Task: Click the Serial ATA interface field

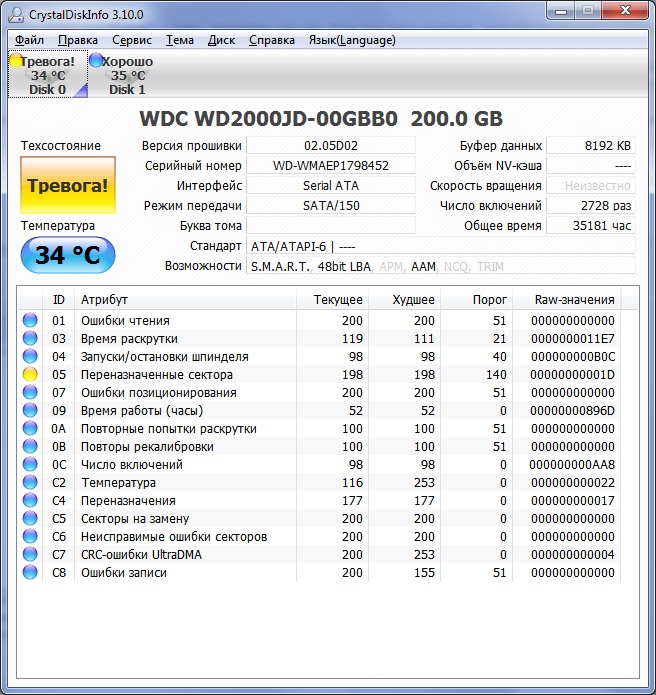Action: click(x=331, y=185)
